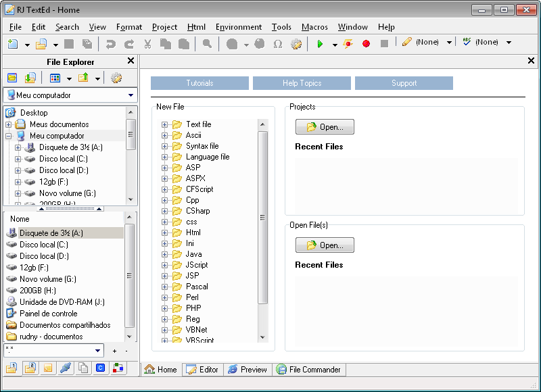
Task: Open the file filter *.* dropdown
Action: [x=97, y=351]
